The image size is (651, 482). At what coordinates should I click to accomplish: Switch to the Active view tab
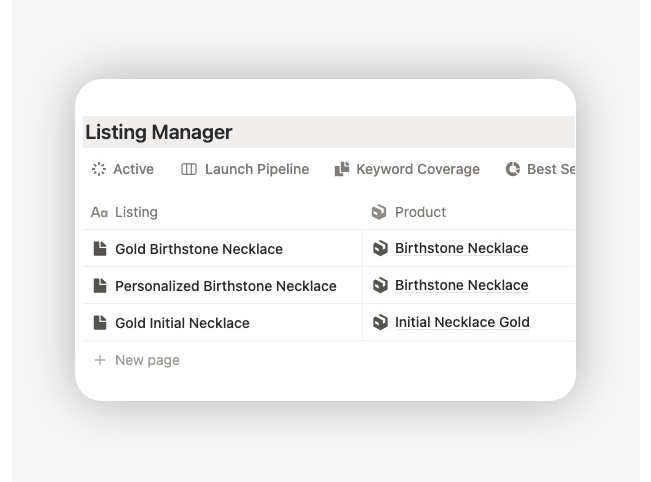(122, 169)
